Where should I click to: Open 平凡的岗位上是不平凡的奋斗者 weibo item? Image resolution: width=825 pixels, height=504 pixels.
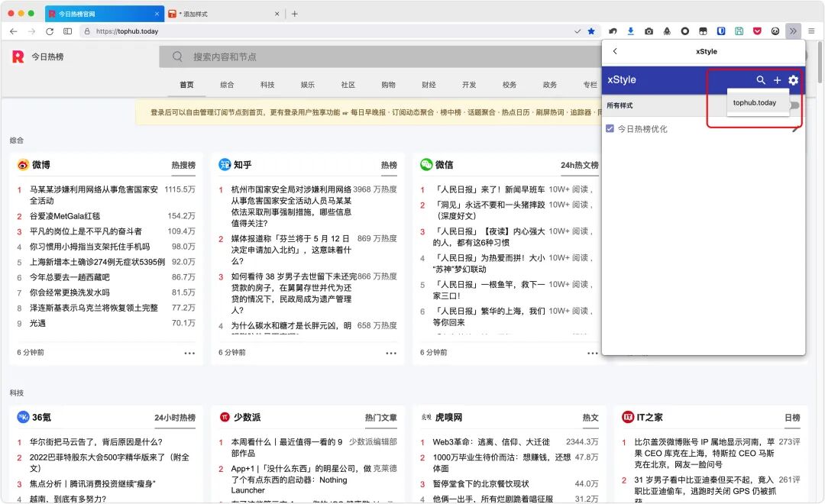86,231
